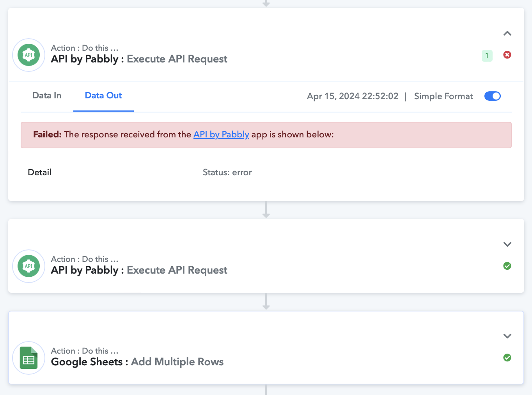Expand the successful Execute API Request step
Viewport: 532px width, 395px height.
[507, 244]
